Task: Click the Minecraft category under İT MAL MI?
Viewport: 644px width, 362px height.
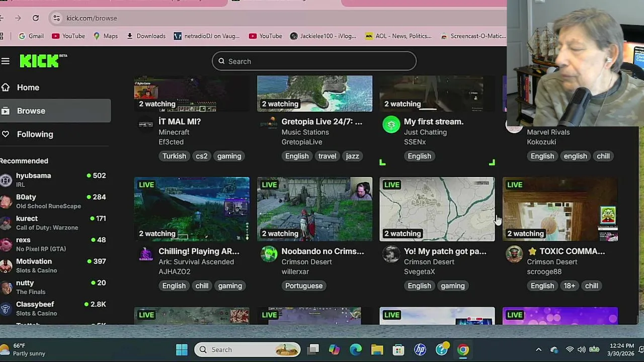Action: [174, 132]
